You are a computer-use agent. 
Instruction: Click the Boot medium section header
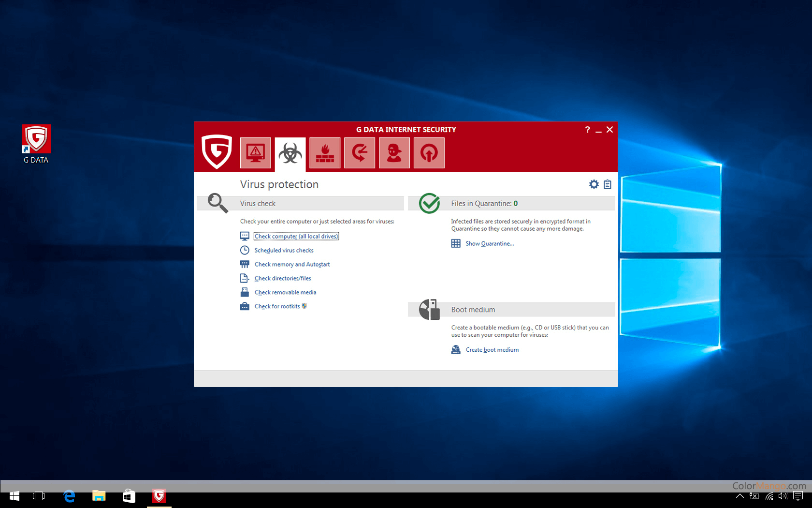point(511,310)
